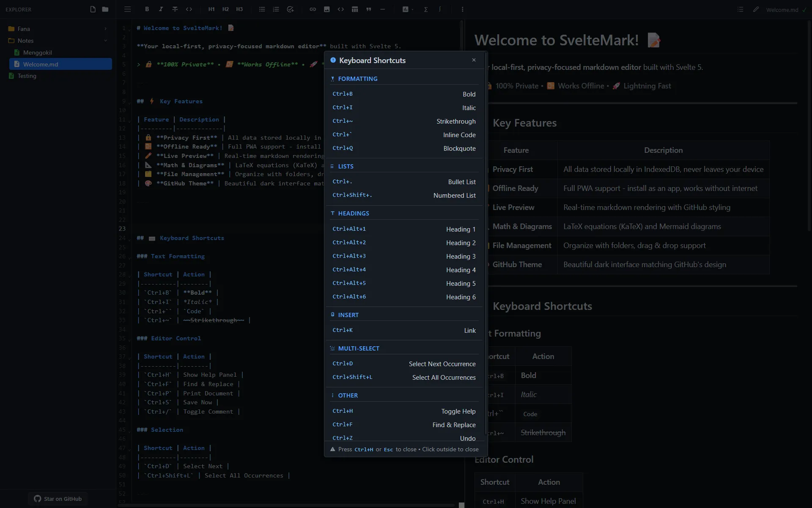Click the Blockquote shortcut row

point(404,148)
